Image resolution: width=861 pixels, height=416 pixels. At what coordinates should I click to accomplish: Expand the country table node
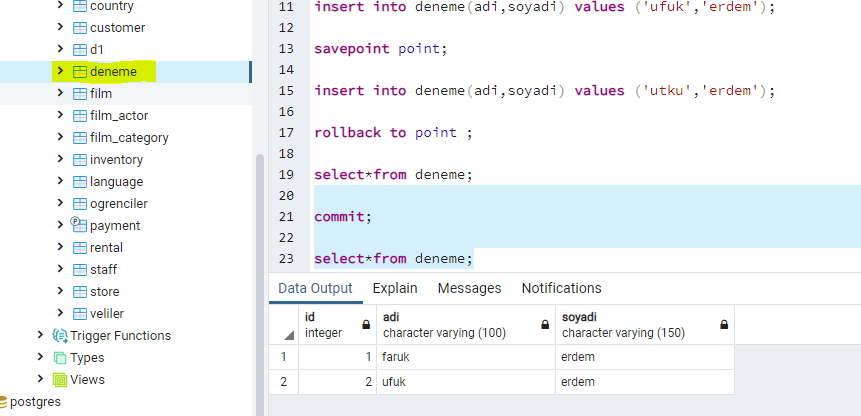[60, 5]
